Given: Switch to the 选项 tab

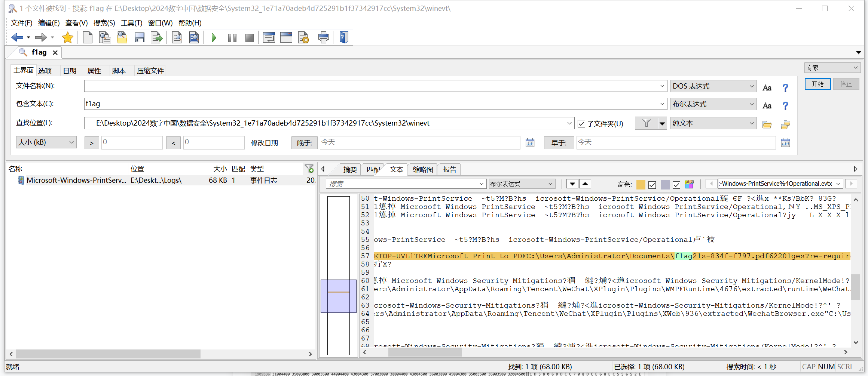Looking at the screenshot, I should pyautogui.click(x=45, y=71).
